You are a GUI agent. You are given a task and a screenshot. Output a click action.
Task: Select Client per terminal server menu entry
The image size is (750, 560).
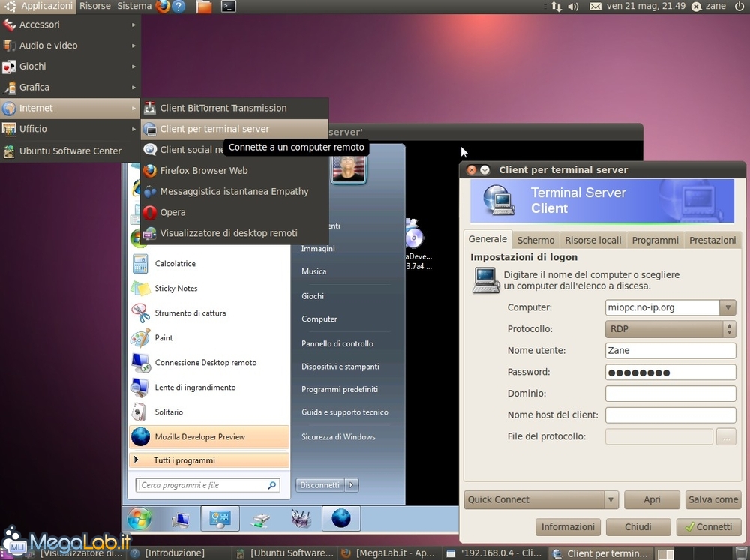pos(235,129)
